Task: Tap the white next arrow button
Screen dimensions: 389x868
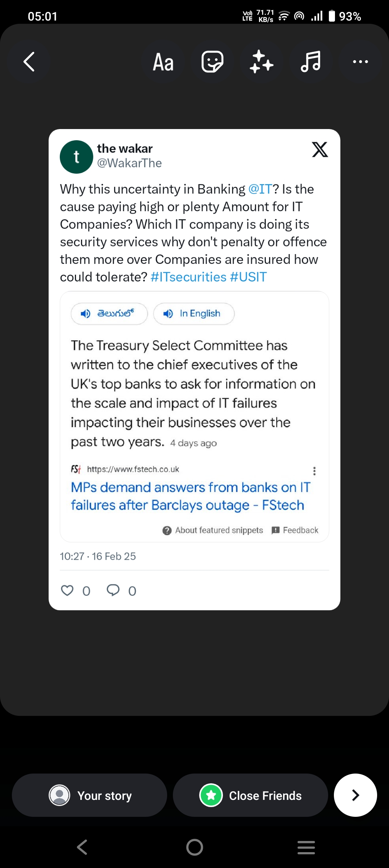Action: pyautogui.click(x=356, y=795)
